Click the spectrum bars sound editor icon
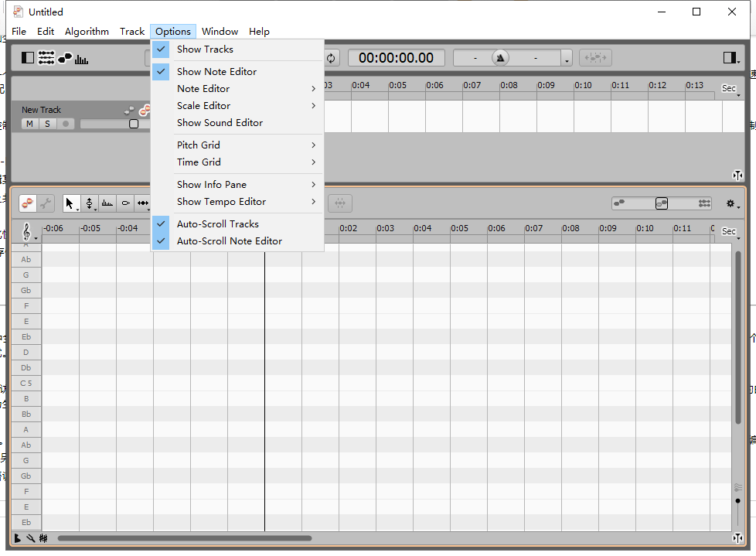The image size is (756, 556). point(81,60)
